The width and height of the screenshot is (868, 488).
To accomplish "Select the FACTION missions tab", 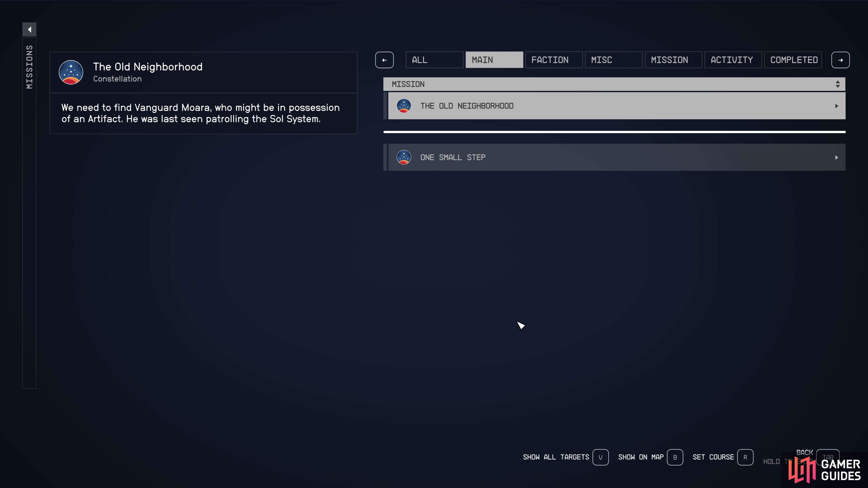I will 549,60.
